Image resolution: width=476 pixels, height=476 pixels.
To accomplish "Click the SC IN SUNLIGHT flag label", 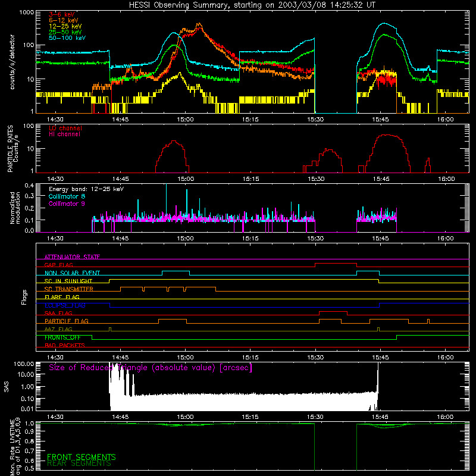I will (x=68, y=281).
